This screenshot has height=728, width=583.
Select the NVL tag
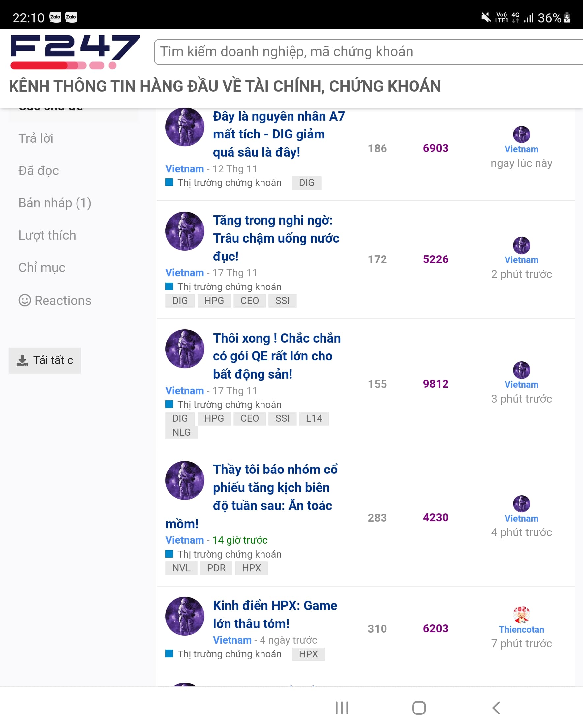pyautogui.click(x=181, y=568)
